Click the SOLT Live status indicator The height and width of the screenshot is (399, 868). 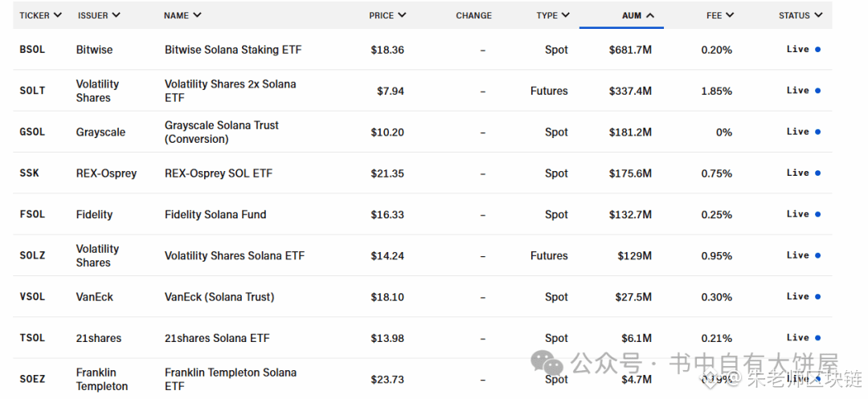[818, 91]
